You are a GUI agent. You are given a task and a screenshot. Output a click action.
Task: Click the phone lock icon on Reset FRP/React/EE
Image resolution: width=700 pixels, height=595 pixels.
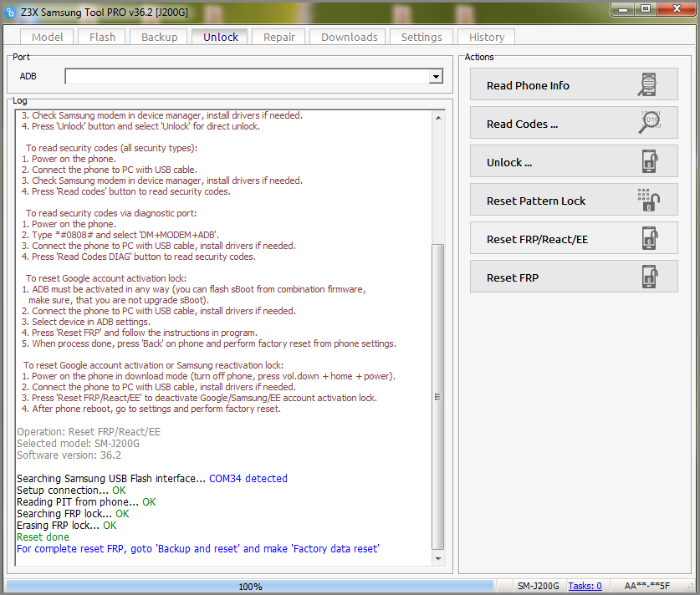(x=649, y=239)
